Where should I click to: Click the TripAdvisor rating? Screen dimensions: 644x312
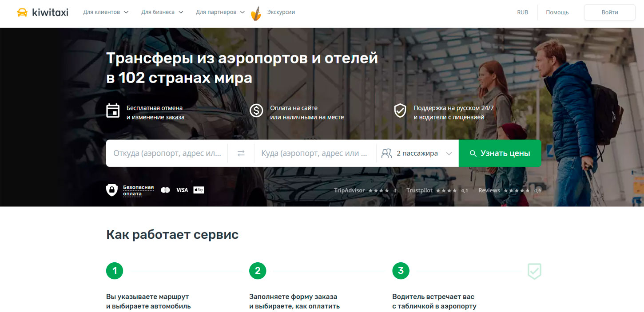tap(365, 190)
